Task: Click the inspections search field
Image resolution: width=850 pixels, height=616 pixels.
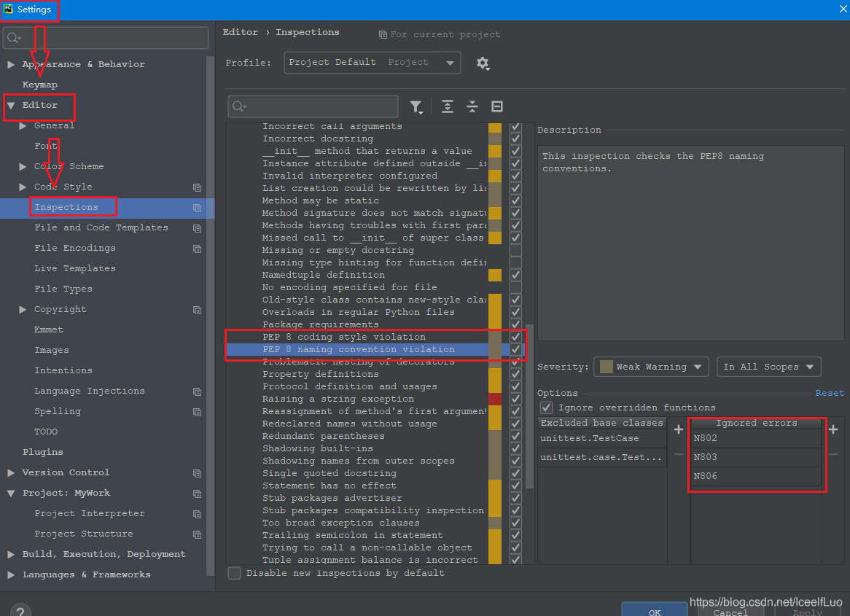Action: [x=321, y=106]
